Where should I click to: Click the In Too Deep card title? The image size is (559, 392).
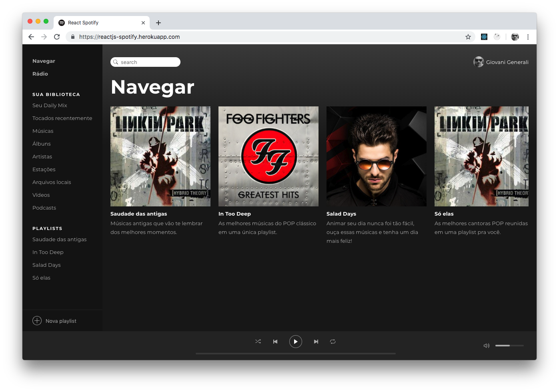(x=234, y=214)
